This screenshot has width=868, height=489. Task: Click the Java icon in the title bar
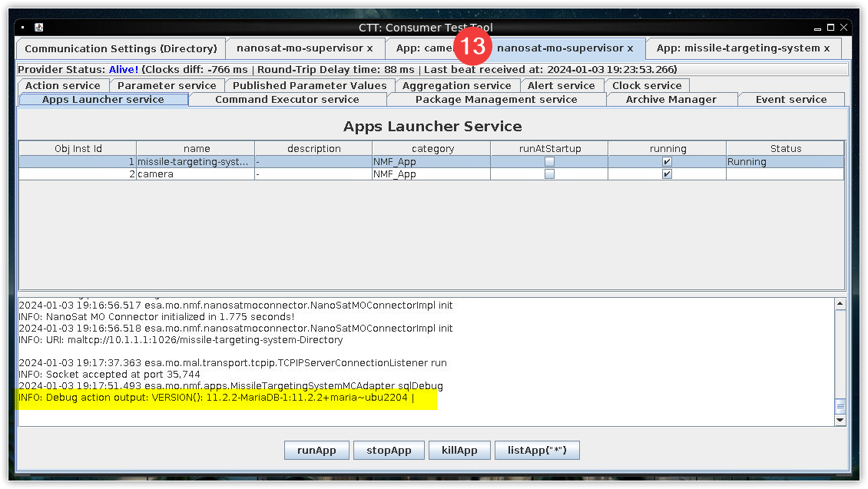pyautogui.click(x=38, y=28)
